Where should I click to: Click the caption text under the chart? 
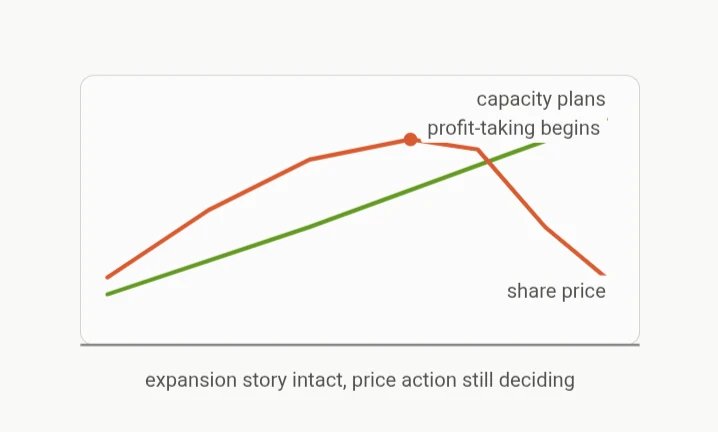(x=360, y=380)
